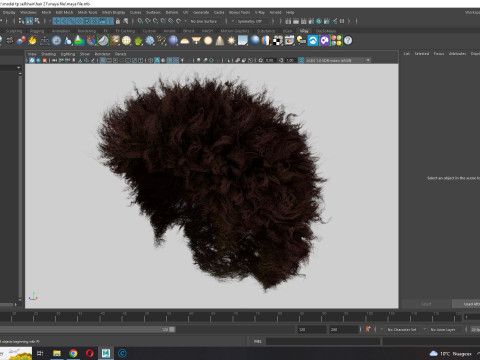The height and width of the screenshot is (360, 480).
Task: Click the auto keyframe icon near timeline
Action: 368,329
